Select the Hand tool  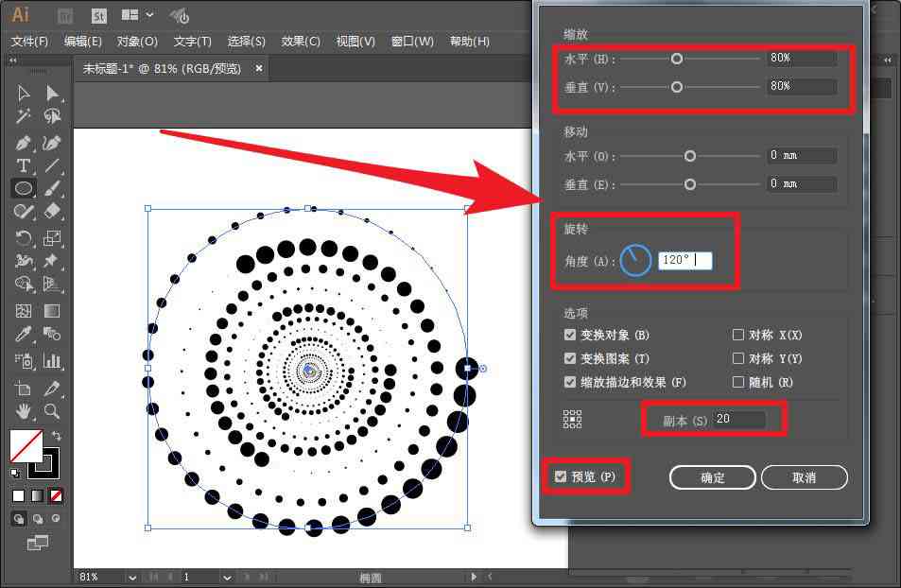click(x=24, y=411)
